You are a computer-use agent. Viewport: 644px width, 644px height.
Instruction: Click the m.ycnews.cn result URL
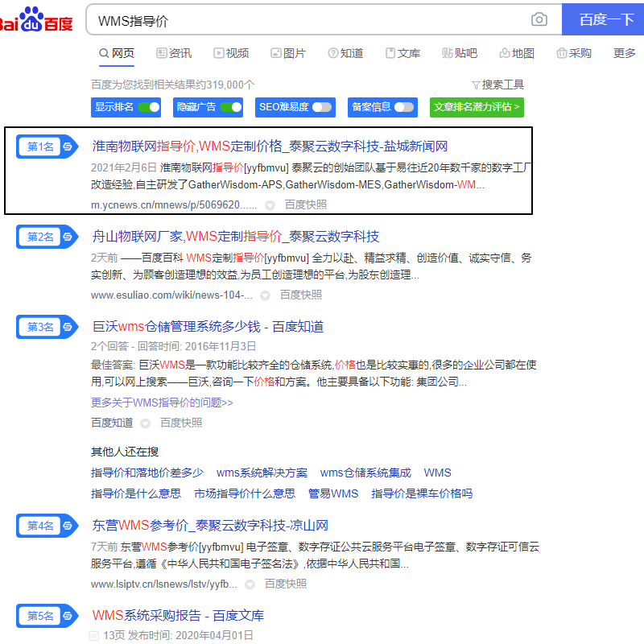(174, 205)
